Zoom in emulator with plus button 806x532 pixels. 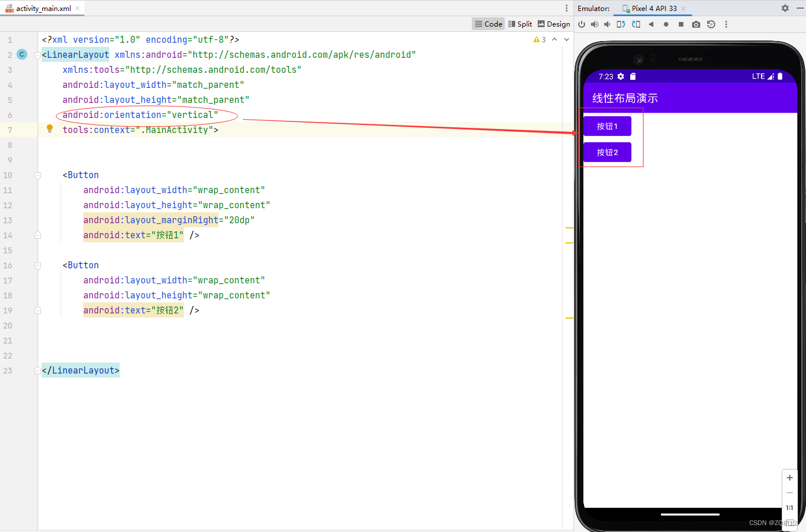789,478
